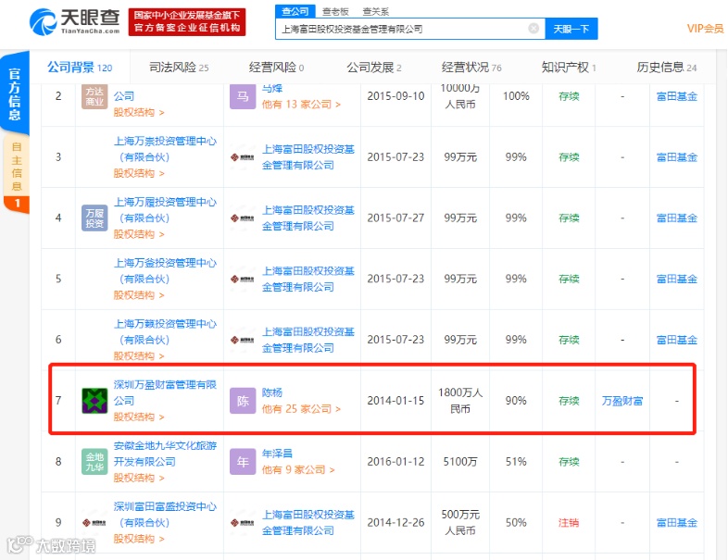Switch to 查老板 search tab

point(335,11)
